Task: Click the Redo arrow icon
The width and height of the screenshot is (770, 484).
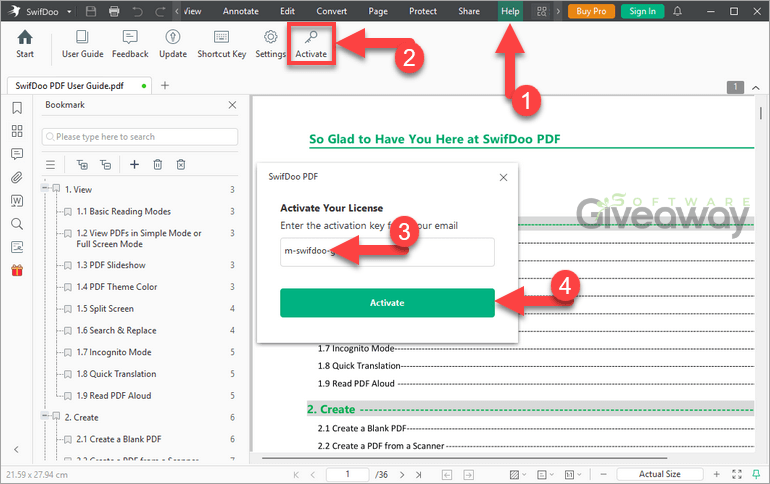Action: (x=160, y=11)
